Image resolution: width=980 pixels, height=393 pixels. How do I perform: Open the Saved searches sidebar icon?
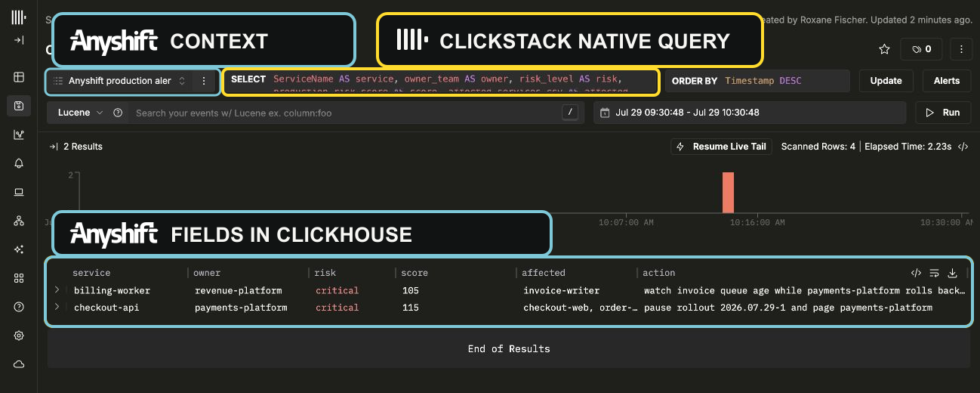tap(19, 106)
